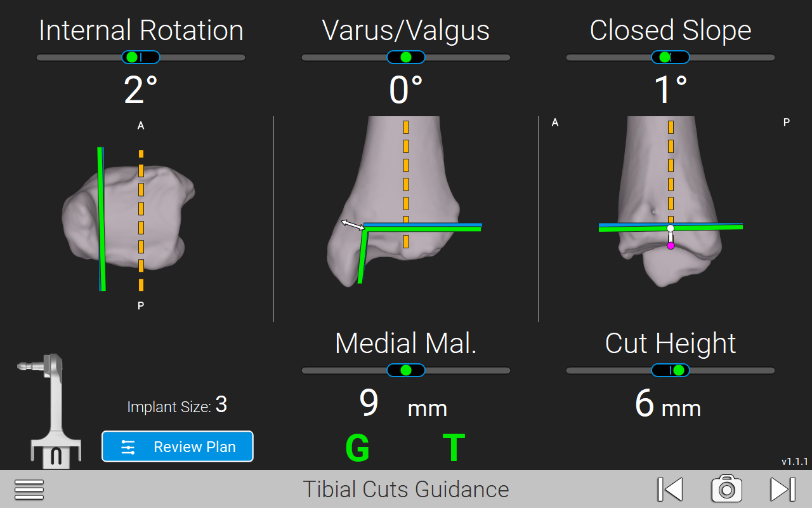812x508 pixels.
Task: Adjust the Medial Mal. slider
Action: click(x=405, y=370)
